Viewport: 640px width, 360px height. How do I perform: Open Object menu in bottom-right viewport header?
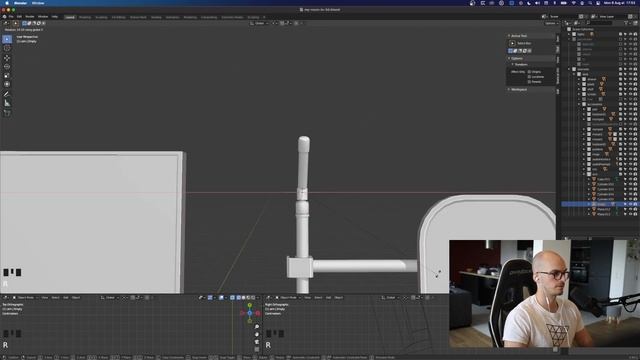point(339,298)
